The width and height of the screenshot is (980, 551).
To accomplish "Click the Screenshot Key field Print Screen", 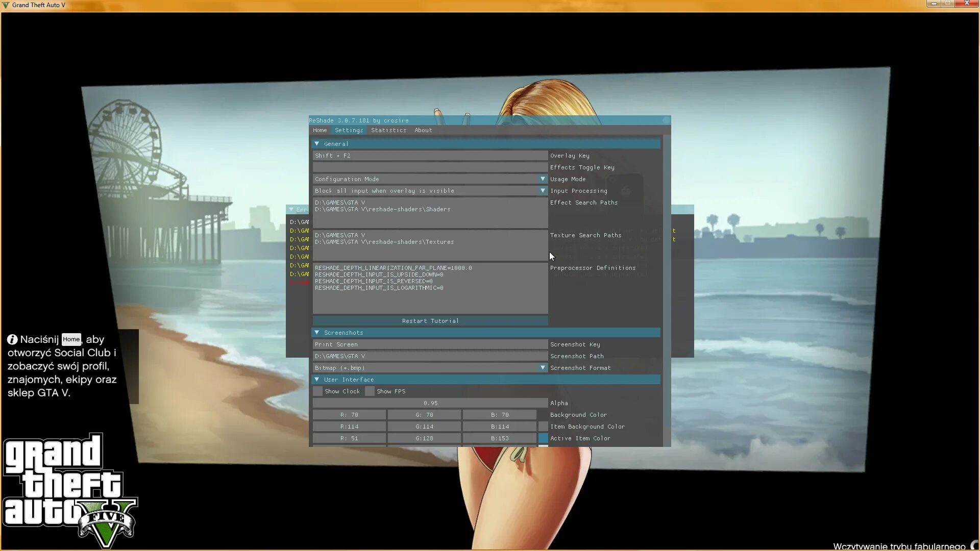I will pos(430,344).
